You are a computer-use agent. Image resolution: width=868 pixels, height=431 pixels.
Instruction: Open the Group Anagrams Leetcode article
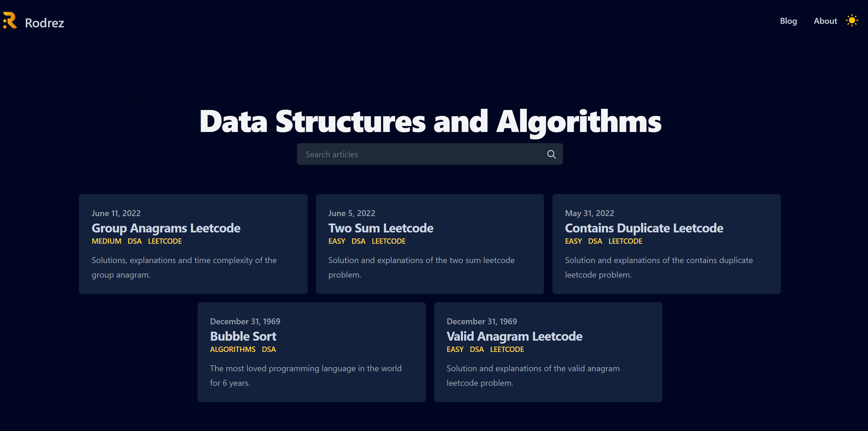(x=166, y=228)
